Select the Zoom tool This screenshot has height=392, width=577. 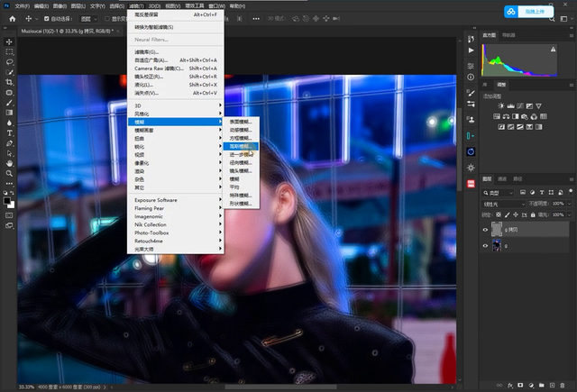coord(9,173)
